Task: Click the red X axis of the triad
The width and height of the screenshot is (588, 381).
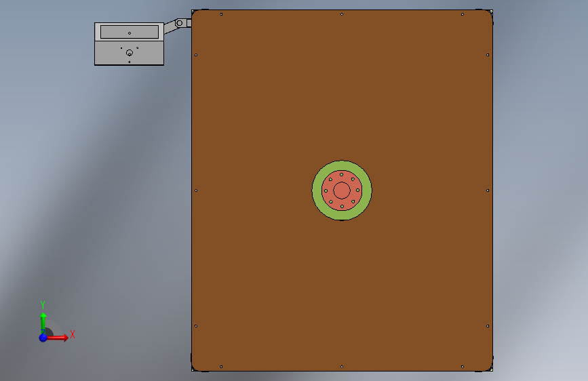Action: point(58,338)
